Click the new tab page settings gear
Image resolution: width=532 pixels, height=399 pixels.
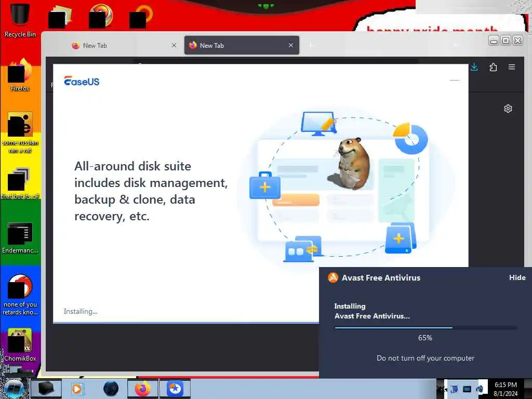tap(508, 109)
